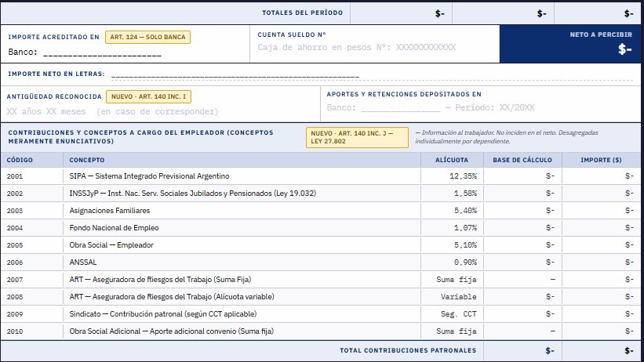Image resolution: width=644 pixels, height=362 pixels.
Task: Click the 0,90% alícuota value
Action: point(465,262)
